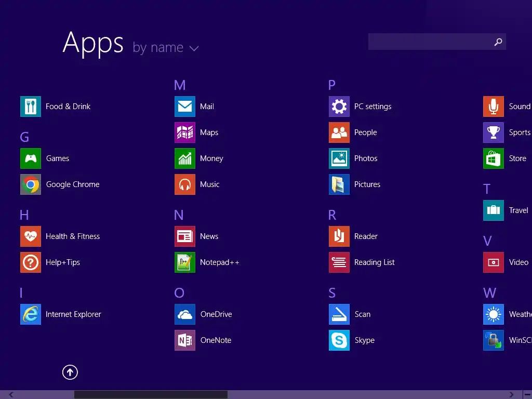Launch Notepad++ icon

185,262
